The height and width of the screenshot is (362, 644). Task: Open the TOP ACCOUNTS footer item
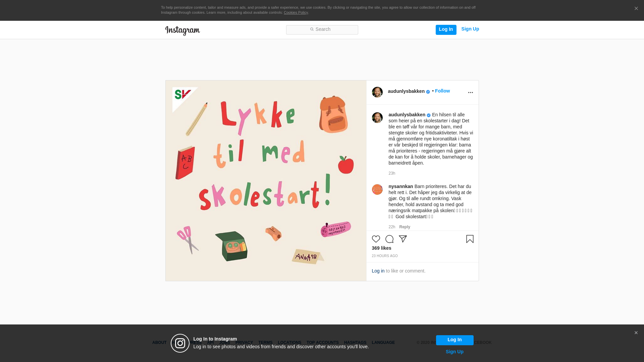pyautogui.click(x=322, y=343)
